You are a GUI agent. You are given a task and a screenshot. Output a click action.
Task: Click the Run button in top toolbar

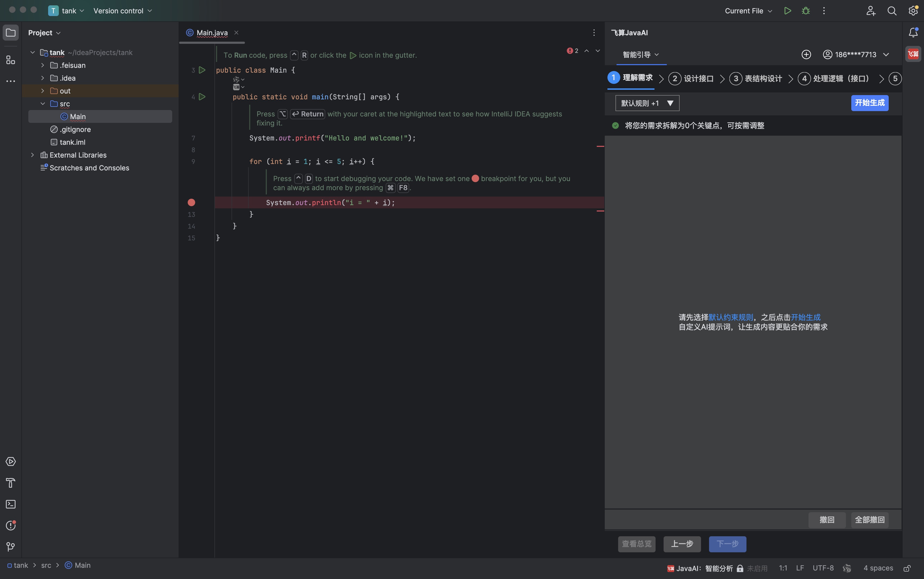click(787, 11)
